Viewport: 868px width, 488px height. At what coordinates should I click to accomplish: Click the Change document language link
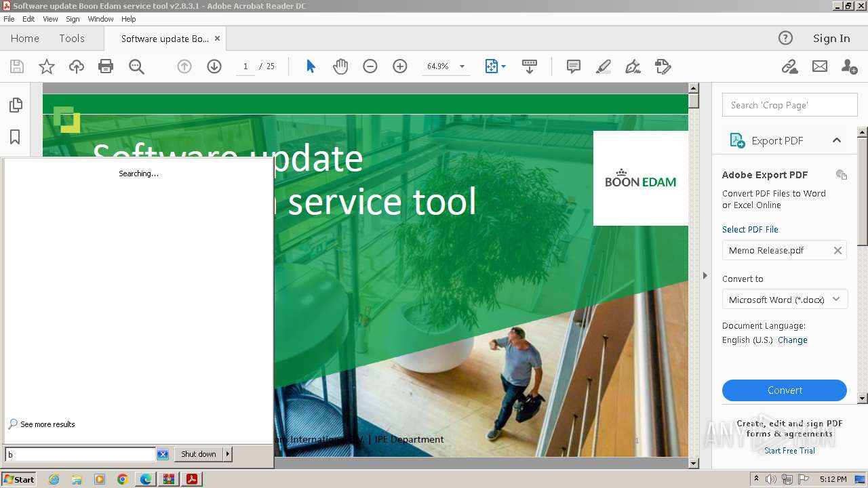[793, 340]
